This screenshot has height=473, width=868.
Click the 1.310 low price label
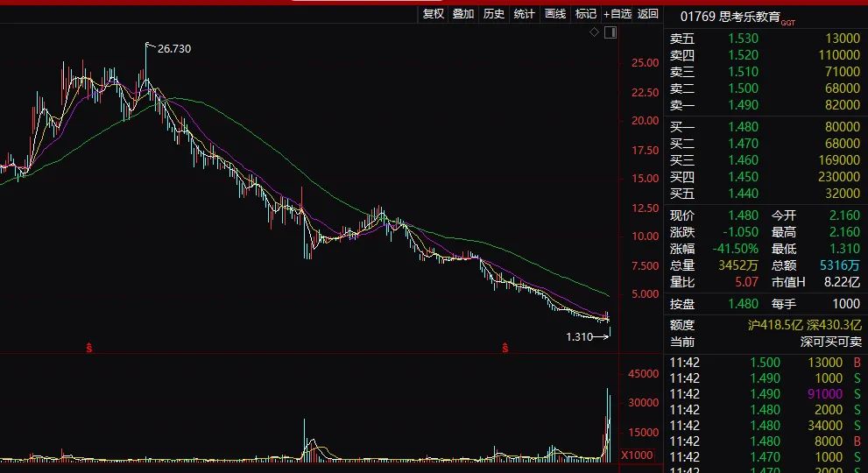[580, 335]
